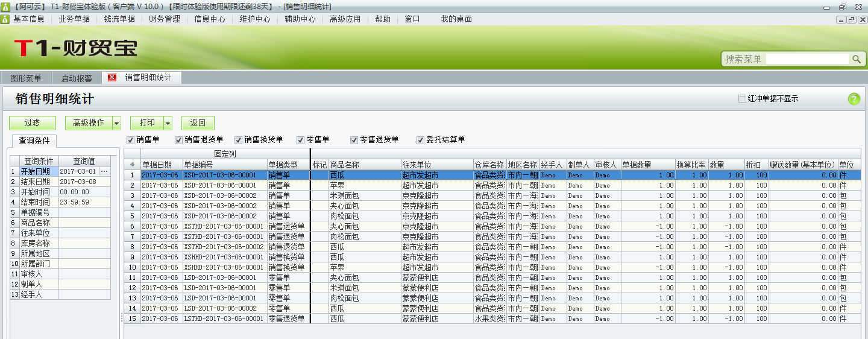Screen dimensions: 868x339
Task: Open the 高级应用 menu
Action: (x=345, y=19)
